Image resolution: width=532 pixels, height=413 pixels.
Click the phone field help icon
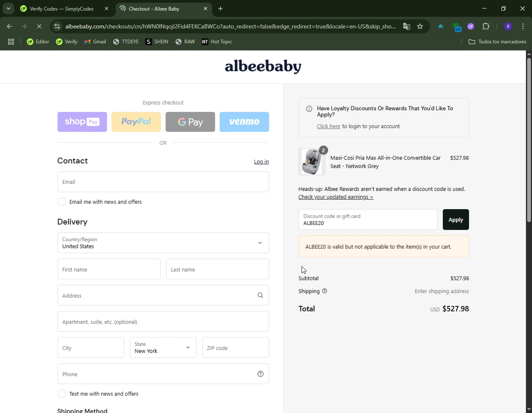pyautogui.click(x=260, y=374)
